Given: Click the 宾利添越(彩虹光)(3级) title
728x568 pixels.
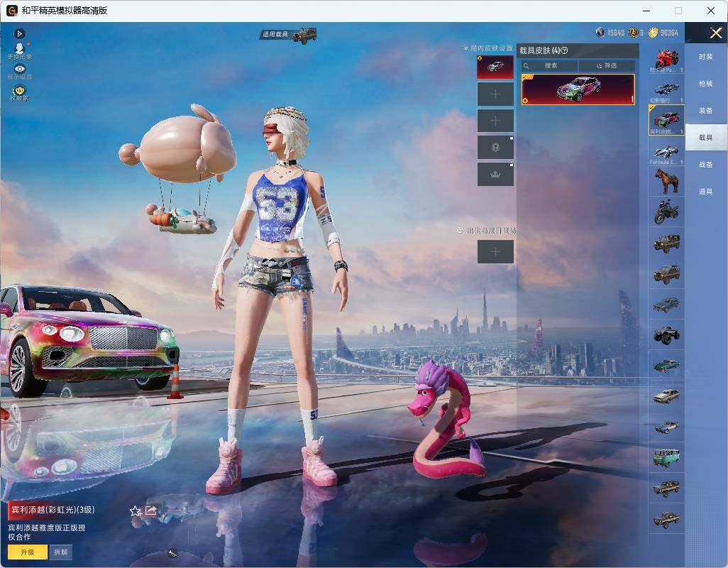Looking at the screenshot, I should pos(53,510).
